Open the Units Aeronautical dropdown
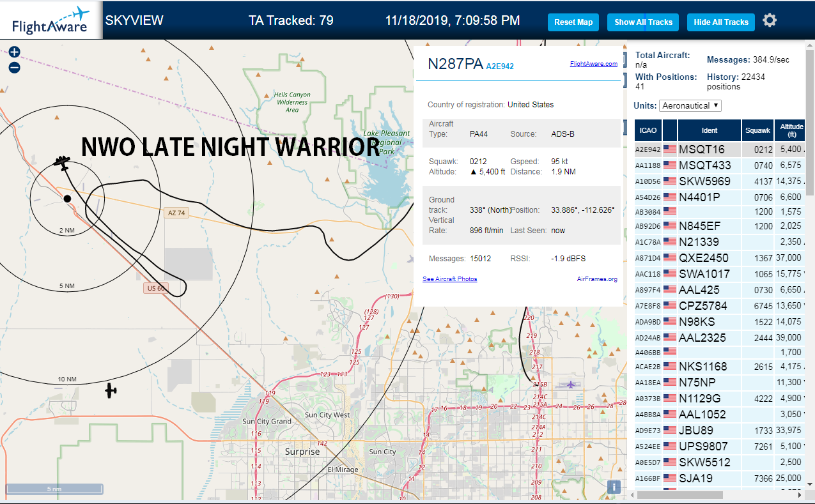 click(690, 105)
